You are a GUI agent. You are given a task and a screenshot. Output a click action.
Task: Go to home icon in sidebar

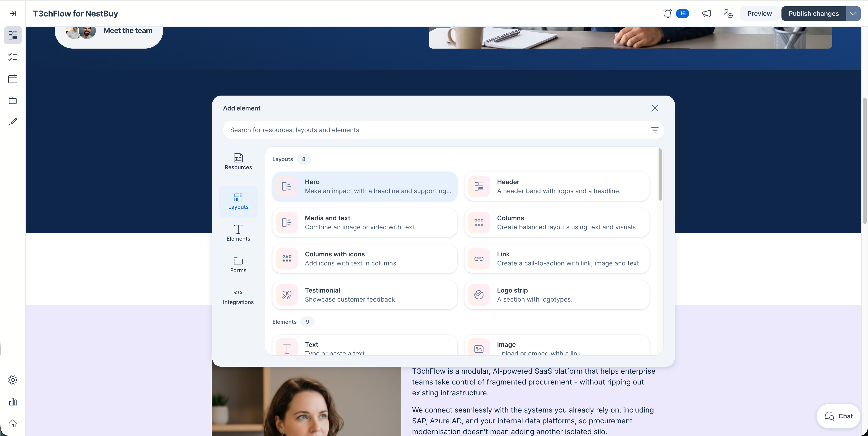[13, 423]
